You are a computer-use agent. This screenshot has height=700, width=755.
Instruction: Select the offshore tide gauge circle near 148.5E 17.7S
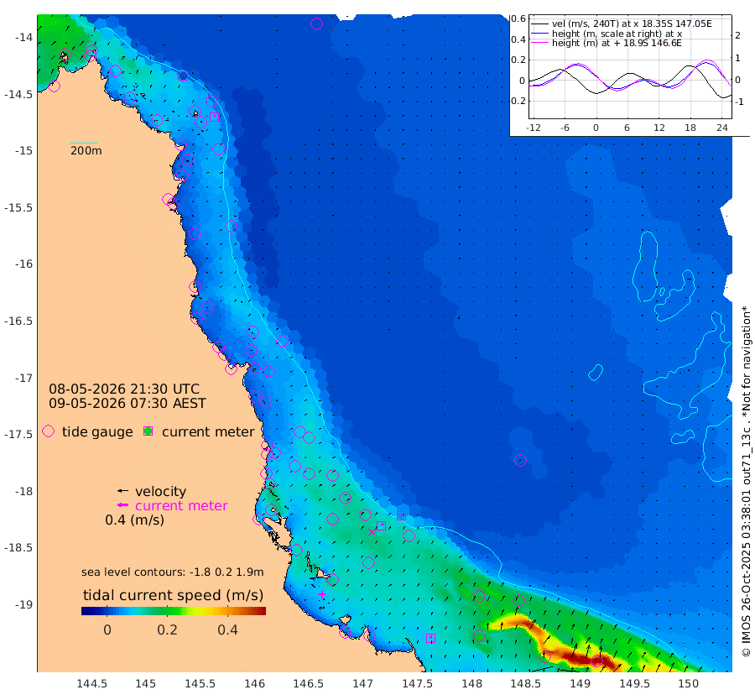520,461
